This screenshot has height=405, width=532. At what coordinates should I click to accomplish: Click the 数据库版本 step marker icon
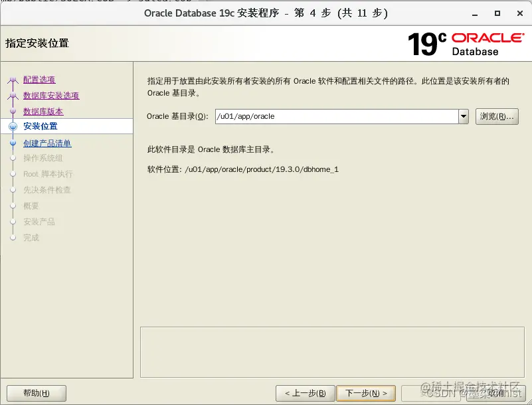13,111
